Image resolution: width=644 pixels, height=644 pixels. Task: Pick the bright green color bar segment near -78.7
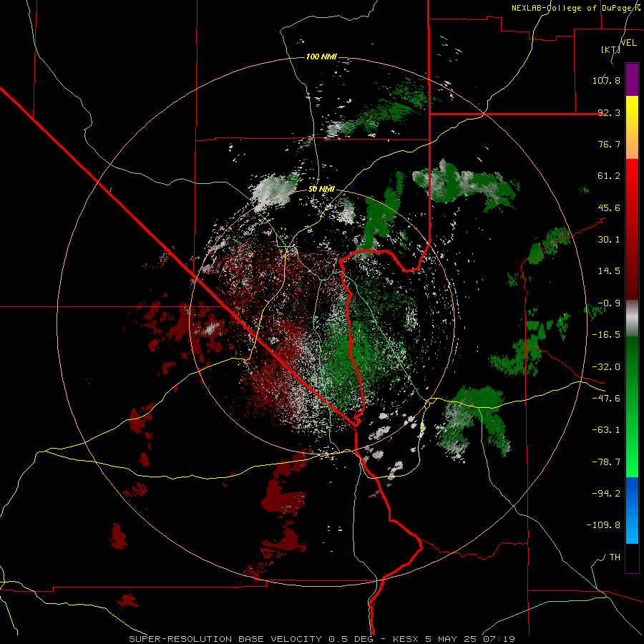click(x=632, y=462)
